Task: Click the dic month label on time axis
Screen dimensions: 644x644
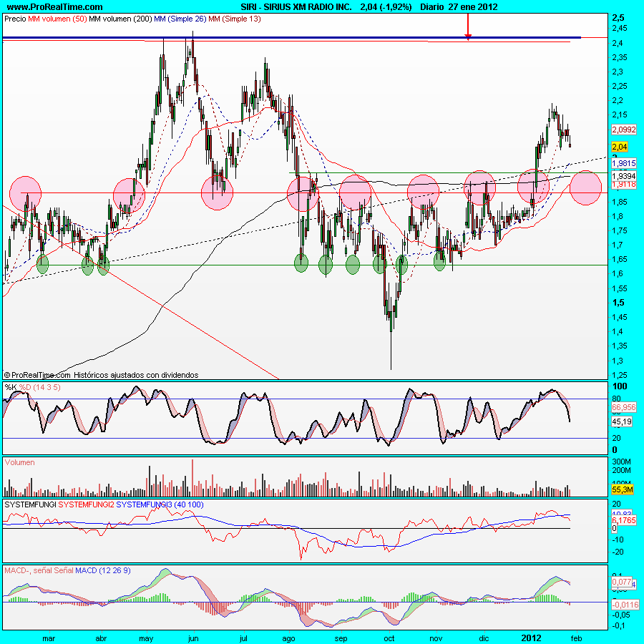Action: pos(484,639)
